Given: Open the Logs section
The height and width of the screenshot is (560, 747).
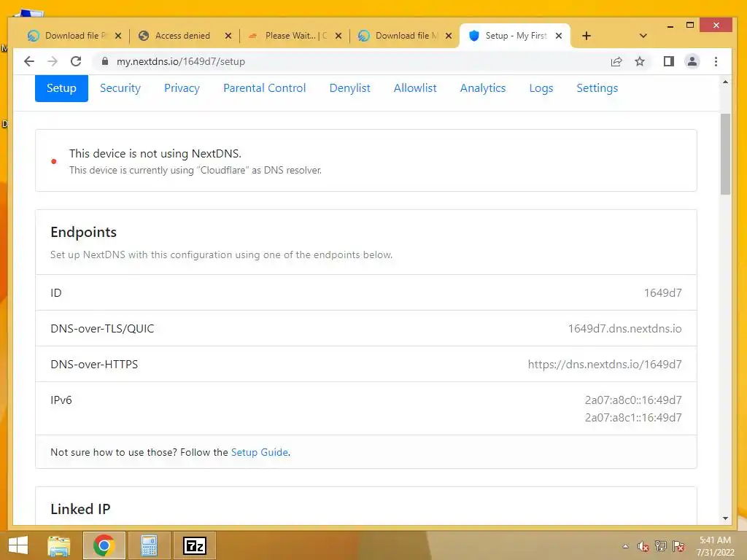Looking at the screenshot, I should (x=541, y=88).
